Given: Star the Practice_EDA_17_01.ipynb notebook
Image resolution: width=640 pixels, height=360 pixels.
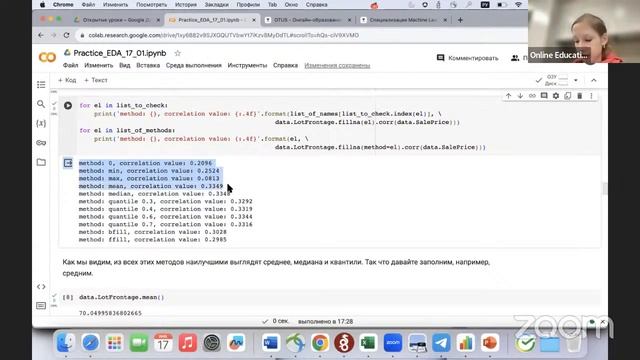Looking at the screenshot, I should pyautogui.click(x=178, y=53).
